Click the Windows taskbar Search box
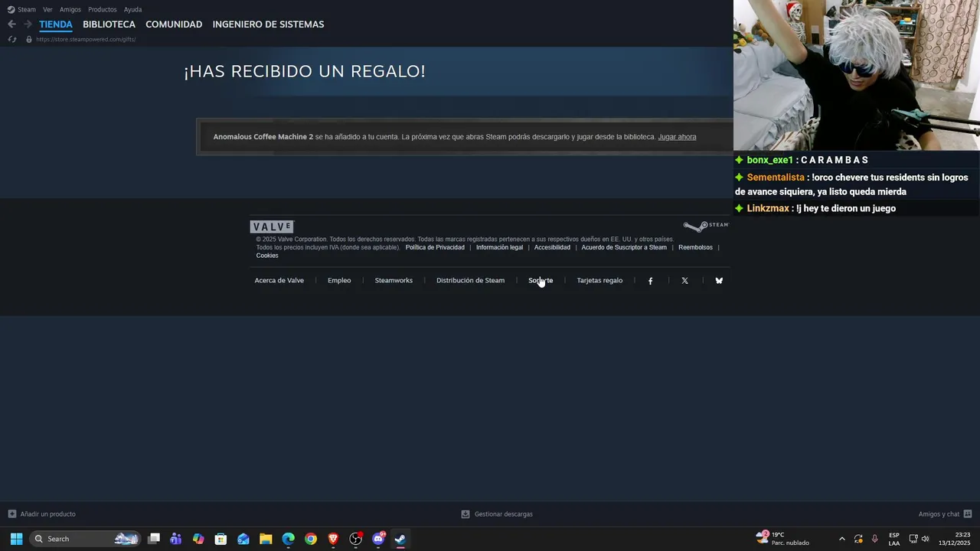The image size is (980, 551). pos(85,539)
